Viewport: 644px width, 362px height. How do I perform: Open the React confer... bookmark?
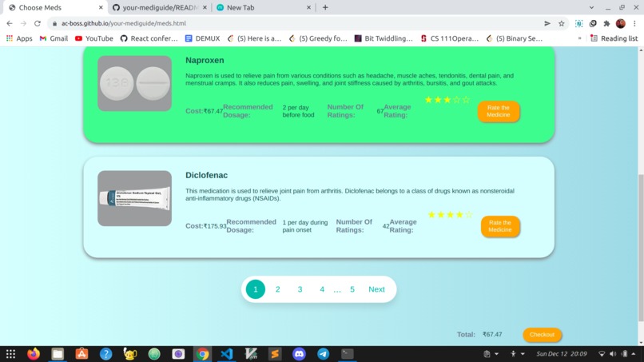click(149, 38)
